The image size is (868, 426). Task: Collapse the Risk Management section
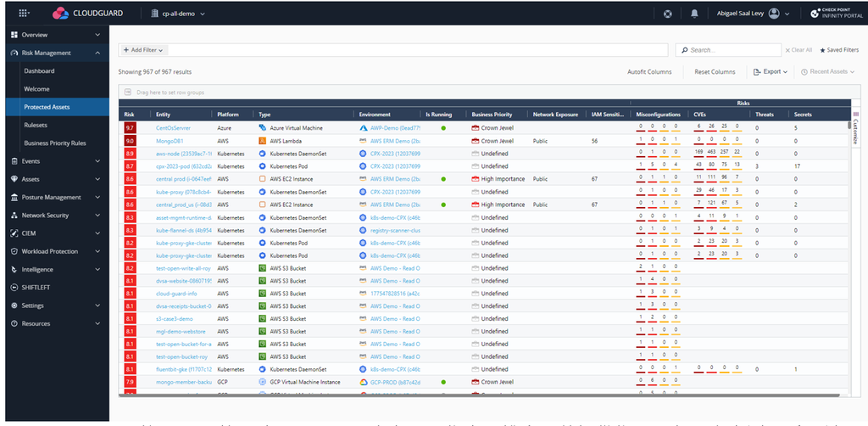point(97,53)
